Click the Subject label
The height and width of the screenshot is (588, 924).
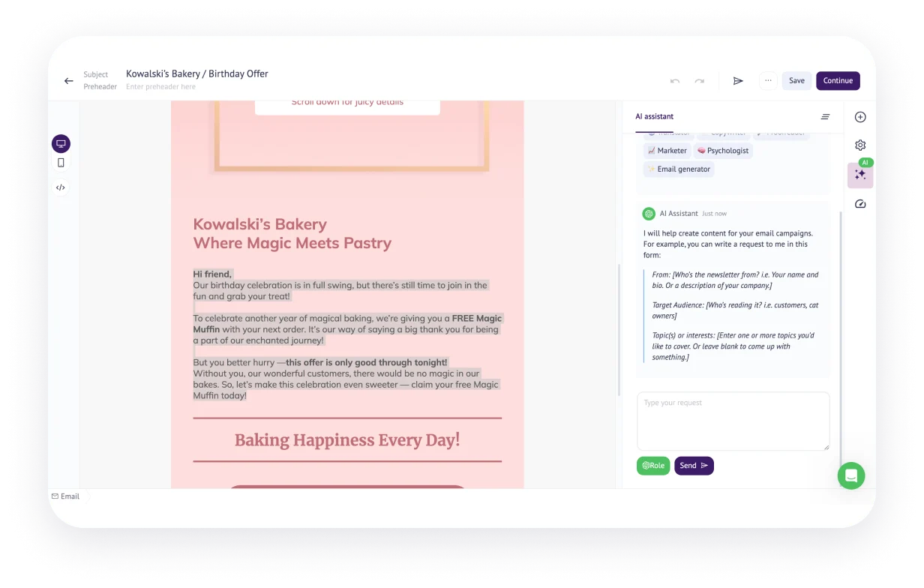pyautogui.click(x=96, y=75)
